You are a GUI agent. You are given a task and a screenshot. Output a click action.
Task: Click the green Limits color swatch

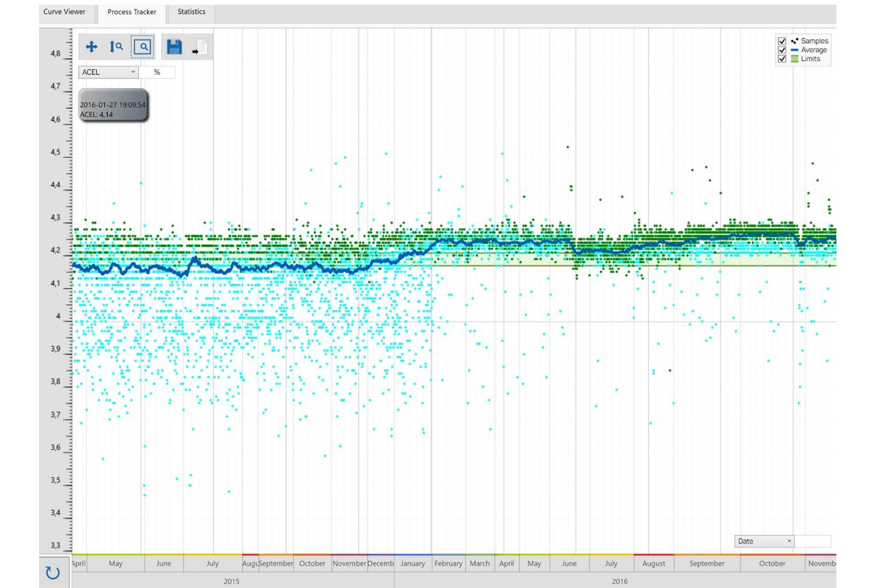point(794,59)
